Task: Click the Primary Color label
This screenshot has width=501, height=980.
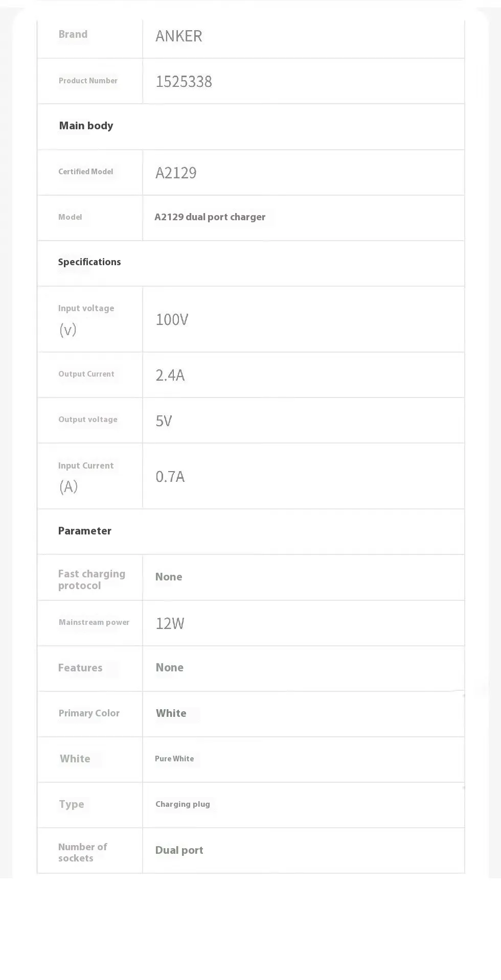Action: [89, 713]
